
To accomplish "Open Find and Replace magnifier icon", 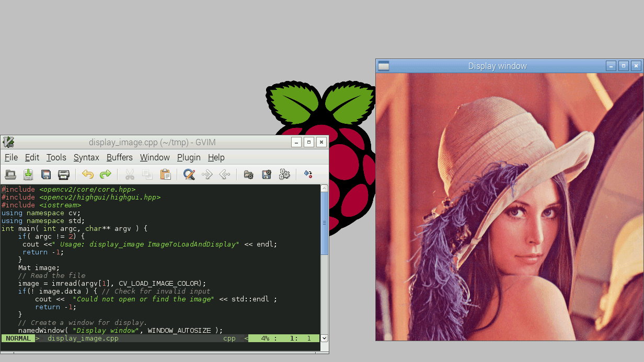I will click(x=189, y=174).
